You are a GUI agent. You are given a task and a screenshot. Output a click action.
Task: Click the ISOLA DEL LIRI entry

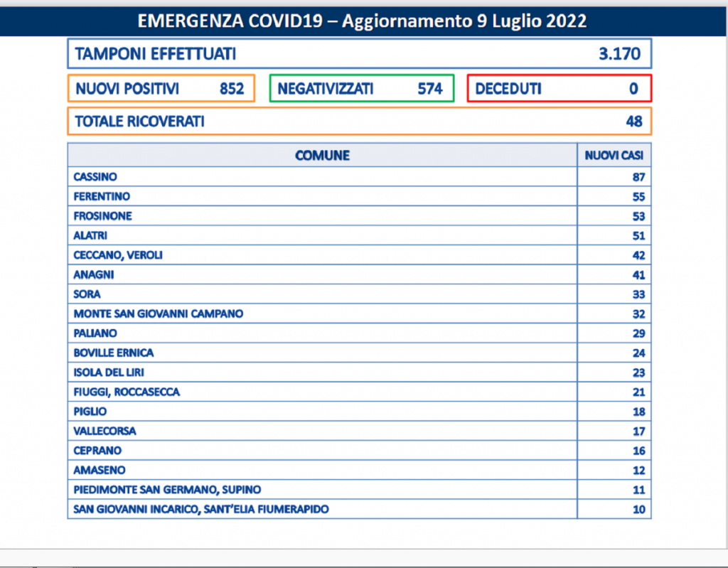click(x=109, y=372)
